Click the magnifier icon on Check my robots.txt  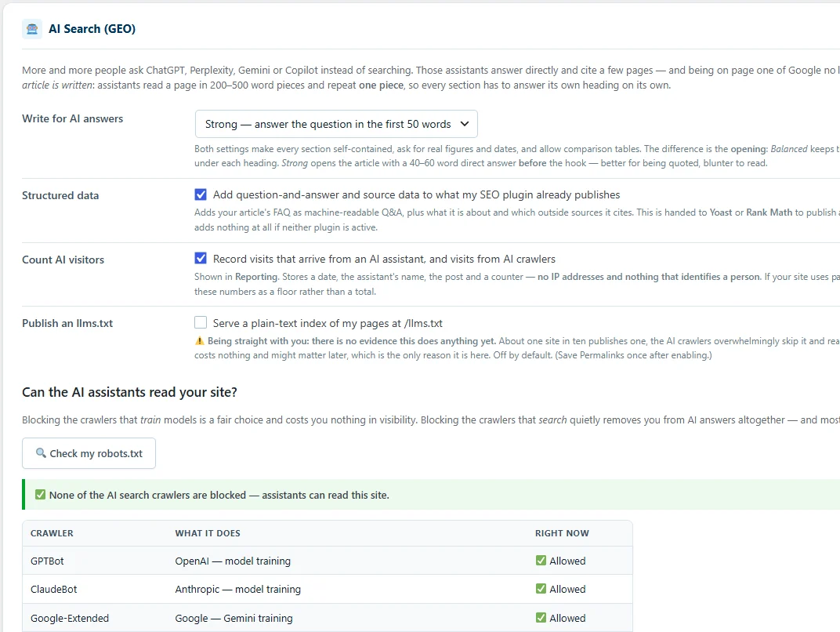[x=41, y=453]
